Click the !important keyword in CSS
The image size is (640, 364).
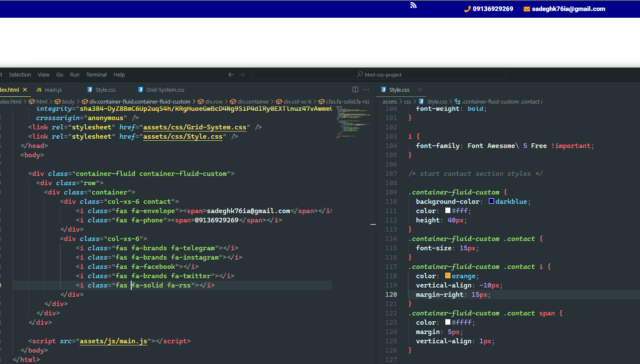[x=571, y=146]
